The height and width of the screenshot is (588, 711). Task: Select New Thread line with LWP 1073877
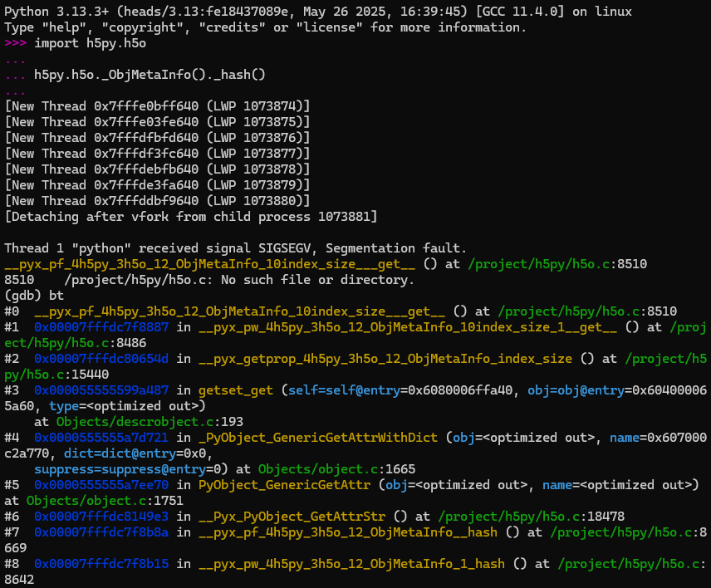coord(157,154)
